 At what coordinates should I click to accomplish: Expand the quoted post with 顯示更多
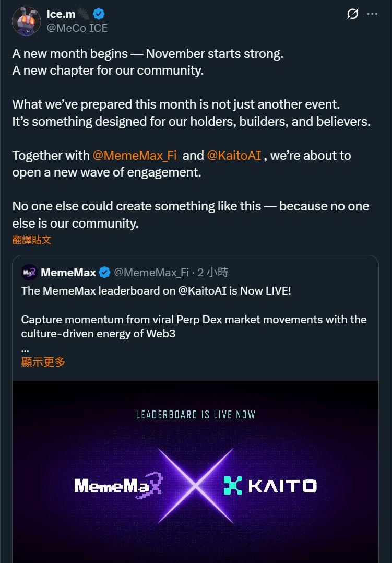43,362
